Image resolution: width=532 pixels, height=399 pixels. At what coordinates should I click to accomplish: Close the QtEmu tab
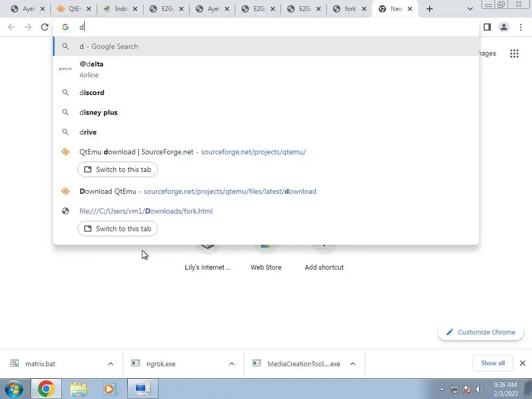click(x=88, y=9)
